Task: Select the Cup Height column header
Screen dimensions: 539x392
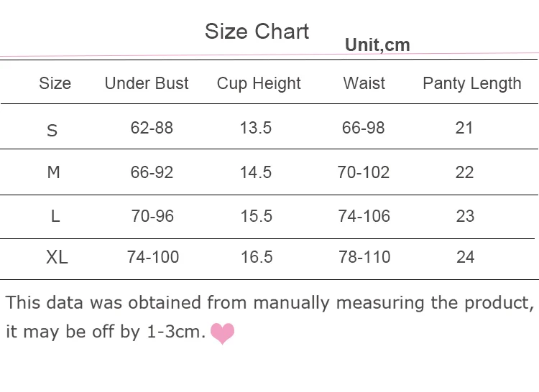Action: (259, 84)
